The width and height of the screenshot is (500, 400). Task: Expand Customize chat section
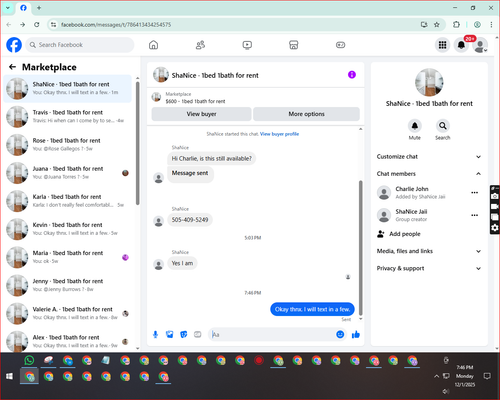click(x=429, y=157)
